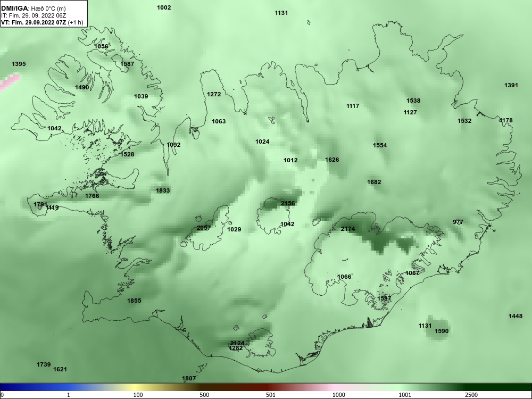Image resolution: width=532 pixels, height=399 pixels.
Task: Click the 2500 label on color scale
Action: [471, 395]
